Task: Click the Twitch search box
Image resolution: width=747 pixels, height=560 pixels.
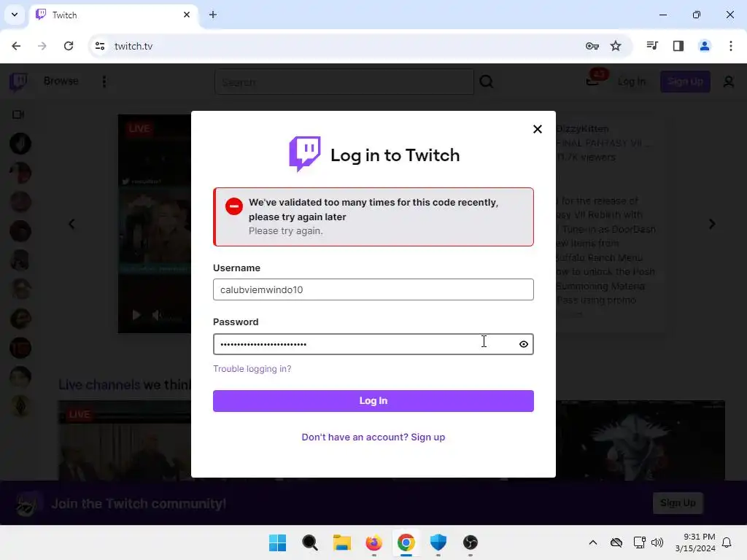Action: pos(344,82)
